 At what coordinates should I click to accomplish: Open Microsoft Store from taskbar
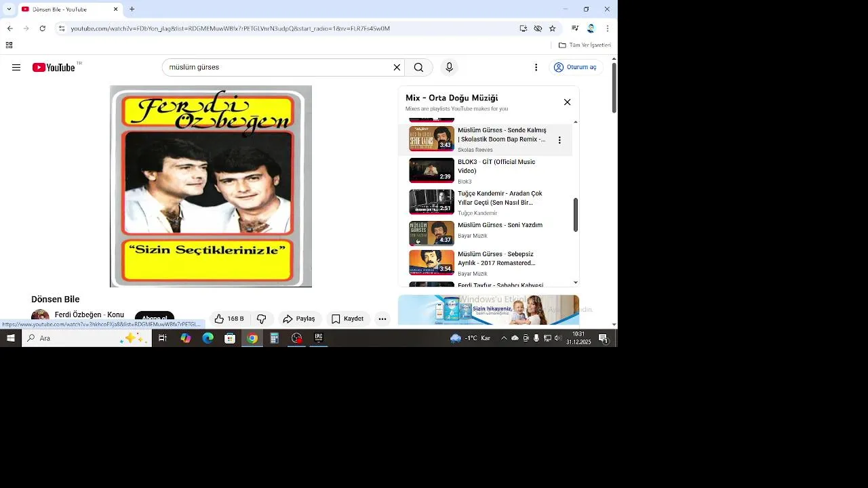pyautogui.click(x=230, y=338)
